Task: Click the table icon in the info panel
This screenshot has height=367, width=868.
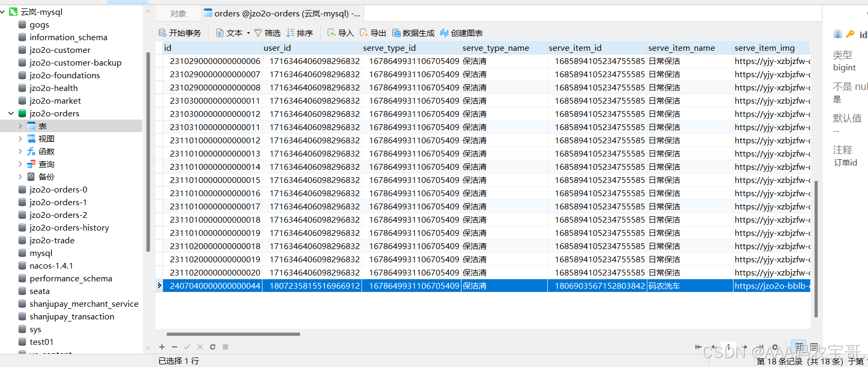Action: coord(837,34)
